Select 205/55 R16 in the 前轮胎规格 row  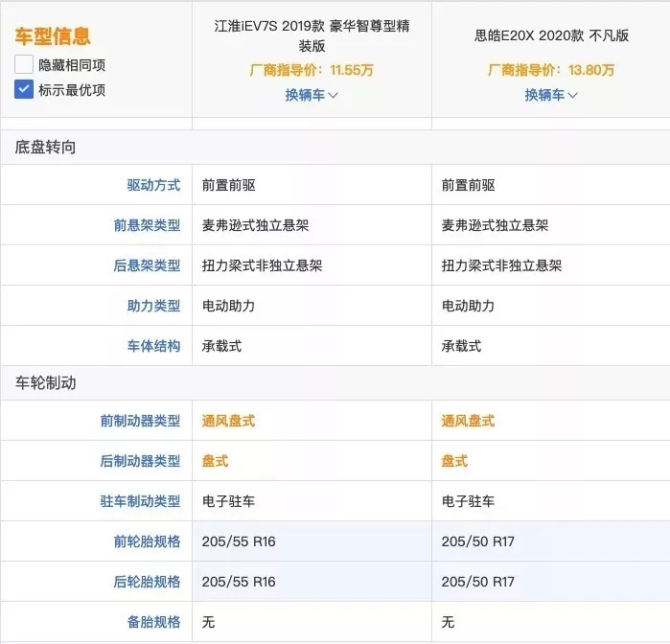(239, 541)
